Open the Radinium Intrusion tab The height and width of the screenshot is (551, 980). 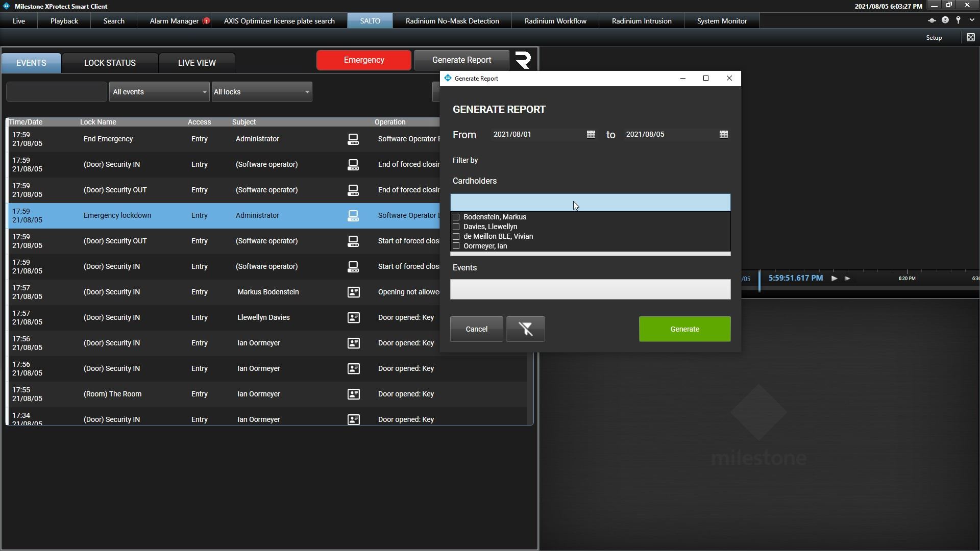click(x=642, y=21)
